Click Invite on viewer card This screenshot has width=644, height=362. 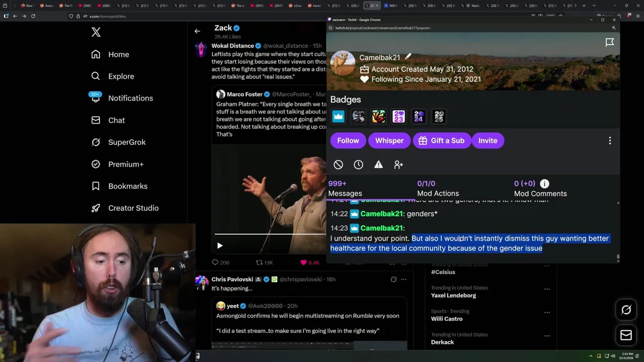tap(488, 141)
